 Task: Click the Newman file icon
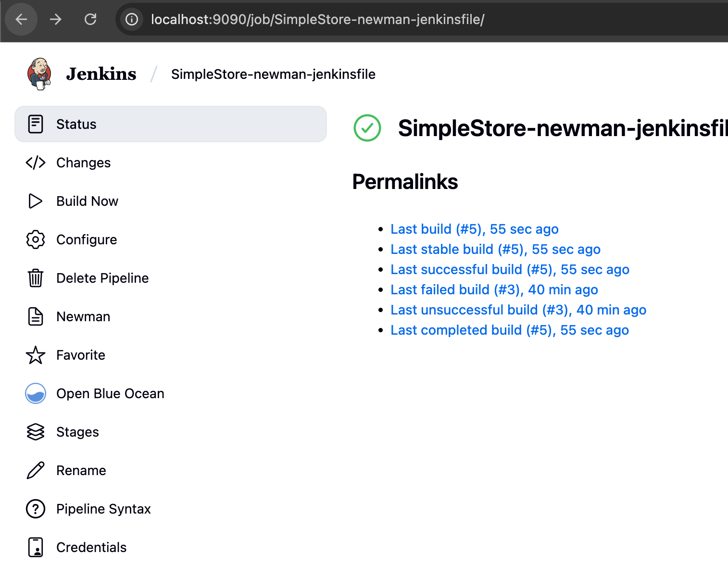[36, 316]
